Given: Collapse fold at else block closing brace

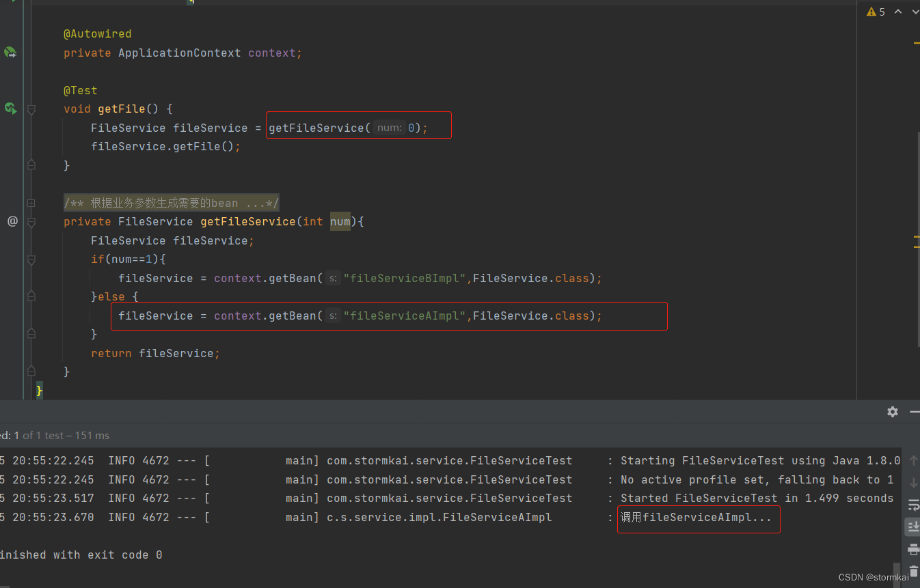Looking at the screenshot, I should (31, 333).
